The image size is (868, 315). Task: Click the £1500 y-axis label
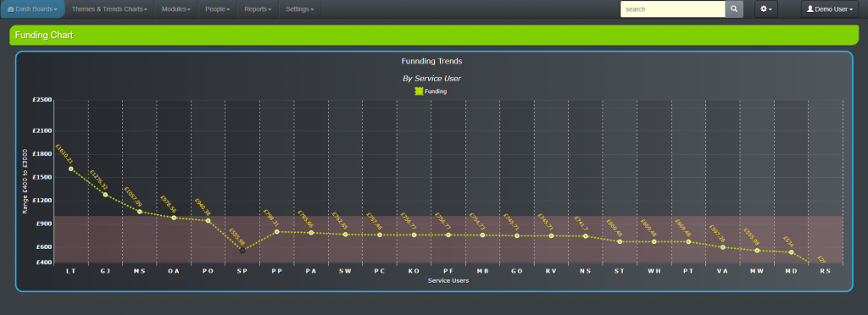click(x=42, y=177)
